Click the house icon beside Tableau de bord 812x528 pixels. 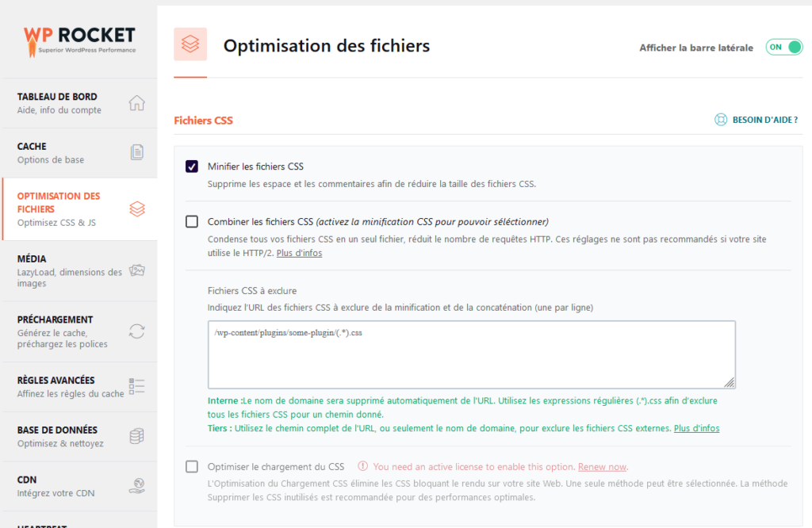pyautogui.click(x=136, y=103)
